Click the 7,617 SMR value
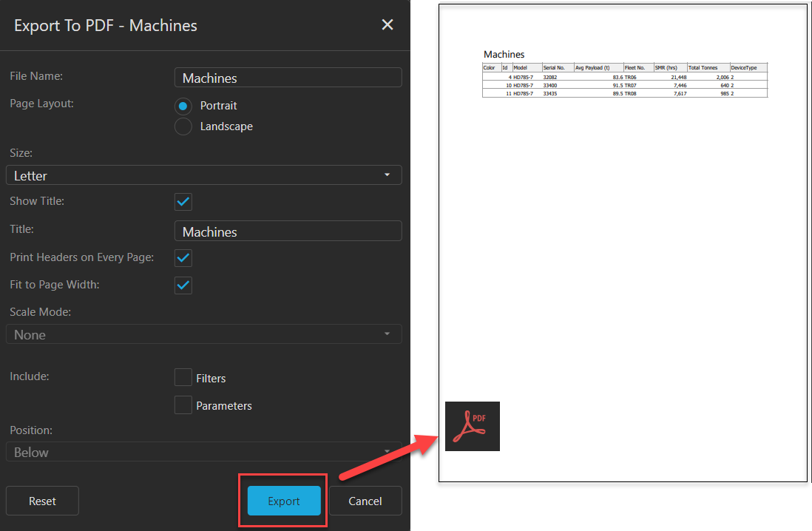Screen dimensions: 812x531 pos(680,94)
